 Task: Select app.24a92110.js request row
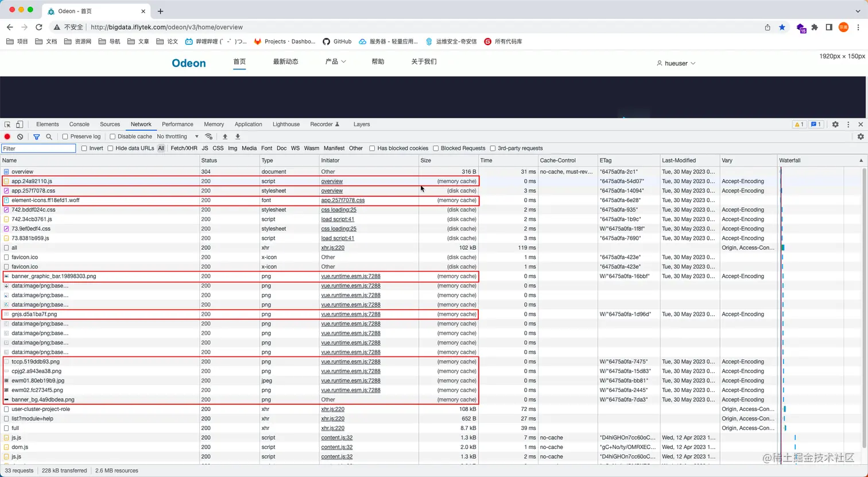pyautogui.click(x=389, y=181)
